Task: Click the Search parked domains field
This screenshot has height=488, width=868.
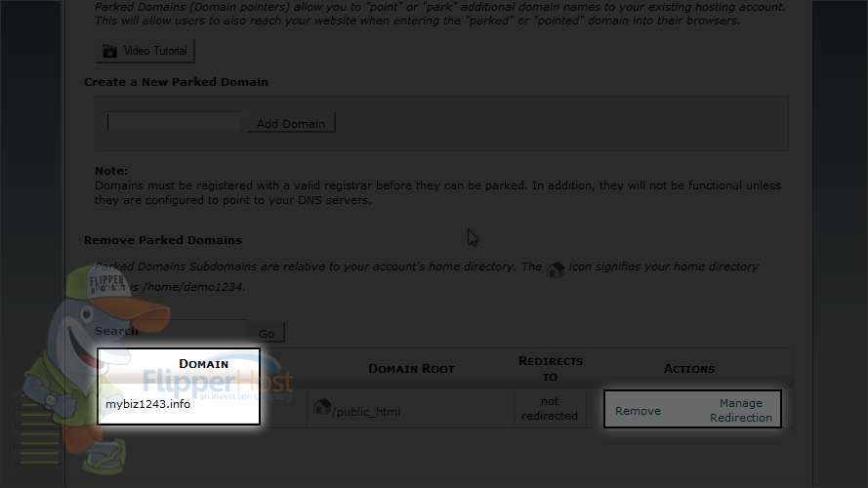Action: point(192,330)
